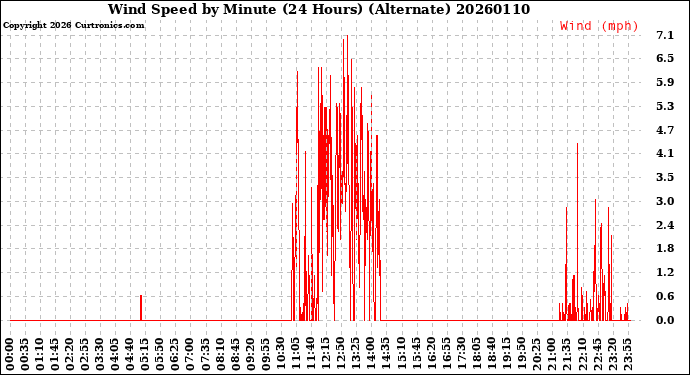Click the 22:45 time label
Viewport: 690px width, 375px height.
click(x=597, y=354)
